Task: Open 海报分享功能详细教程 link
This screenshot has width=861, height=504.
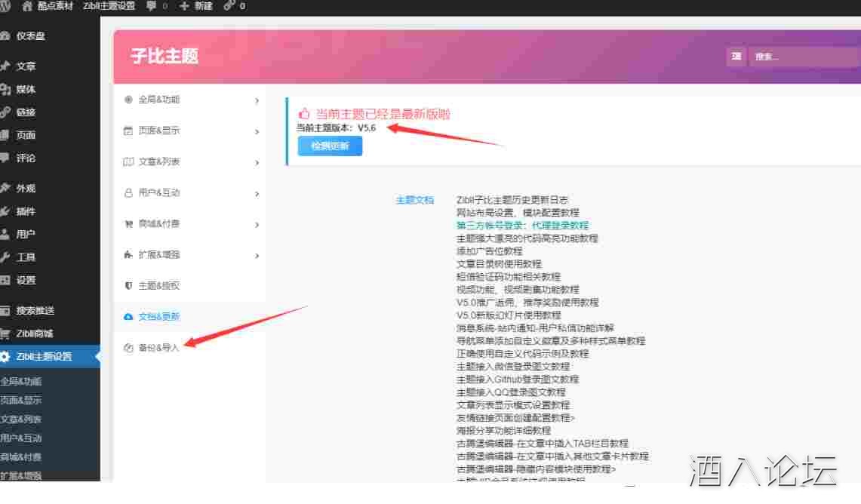Action: pos(503,430)
